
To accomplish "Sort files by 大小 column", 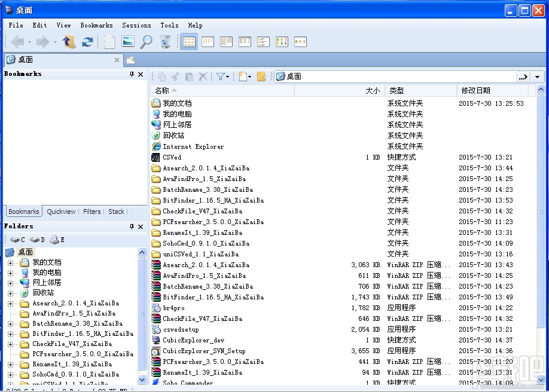I will tap(340, 91).
